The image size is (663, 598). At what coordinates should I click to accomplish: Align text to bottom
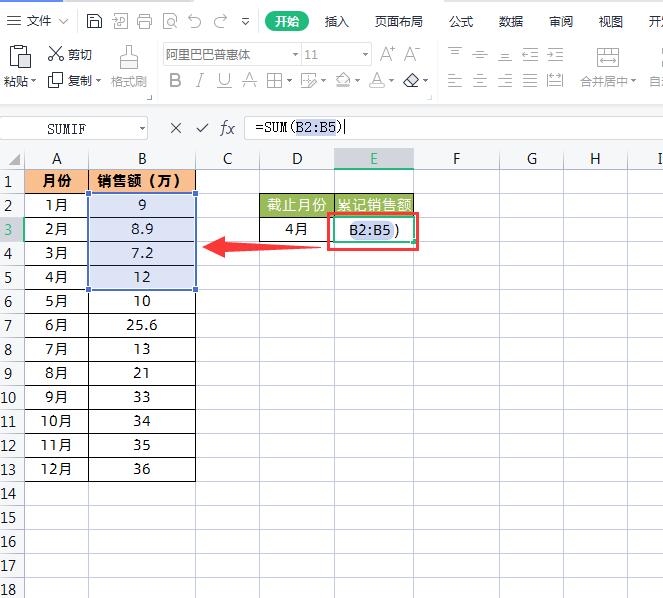(505, 55)
